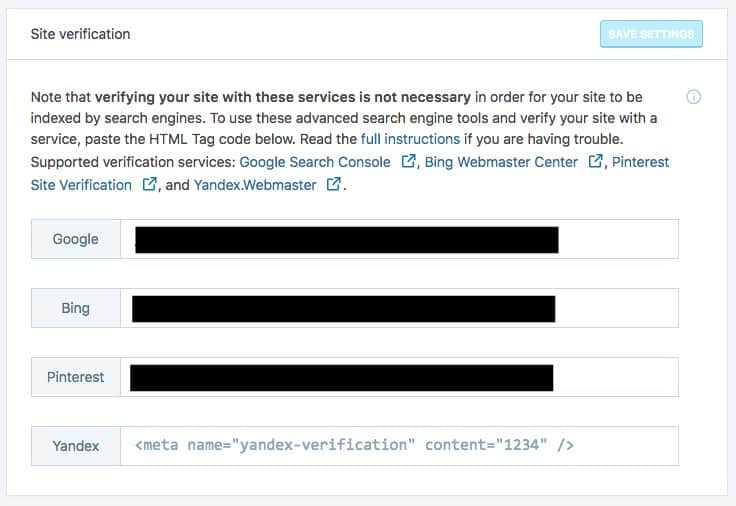This screenshot has width=736, height=506.
Task: Focus the Google verification code field
Action: [x=399, y=239]
